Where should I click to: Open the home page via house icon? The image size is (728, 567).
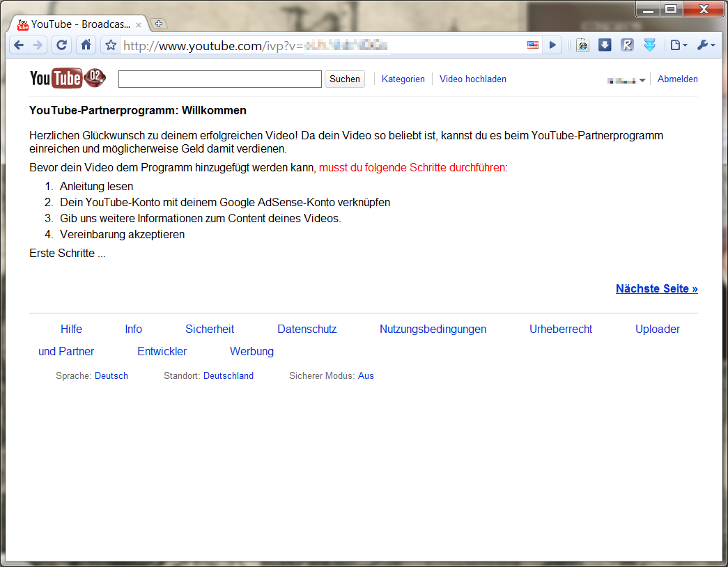point(86,45)
